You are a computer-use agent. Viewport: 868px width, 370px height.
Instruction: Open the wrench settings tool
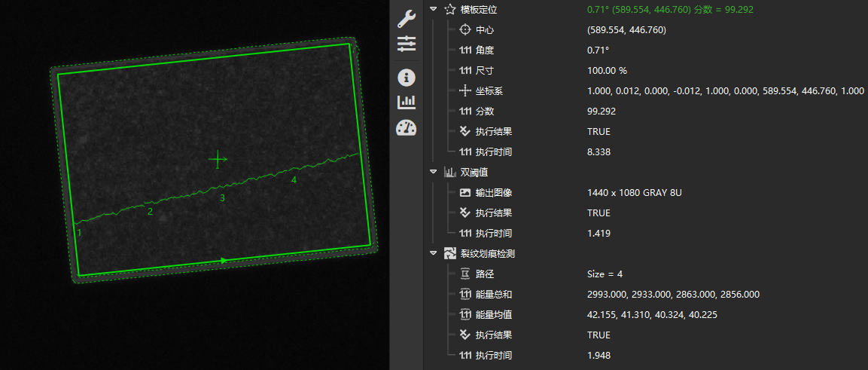coord(406,19)
